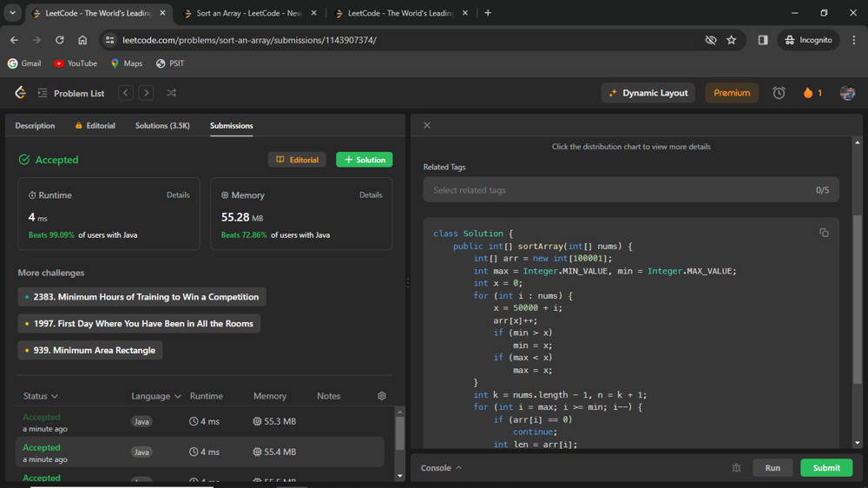Click the Incognito indicator

[809, 40]
